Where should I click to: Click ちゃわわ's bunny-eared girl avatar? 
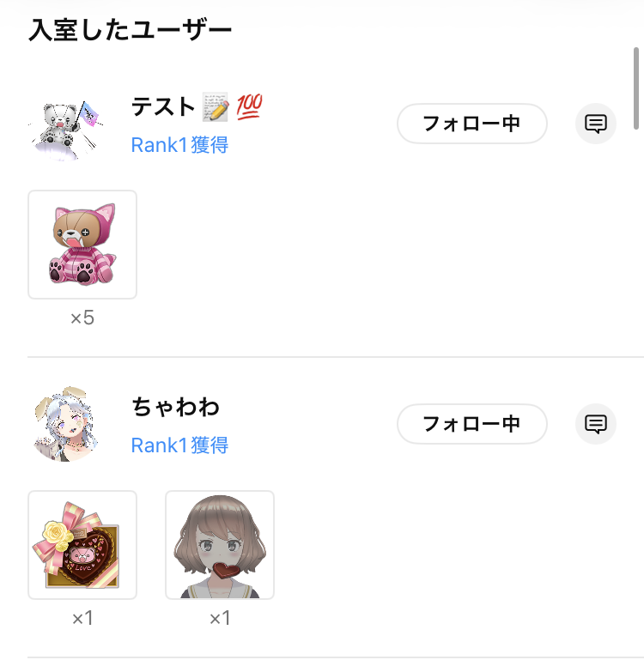pos(65,424)
